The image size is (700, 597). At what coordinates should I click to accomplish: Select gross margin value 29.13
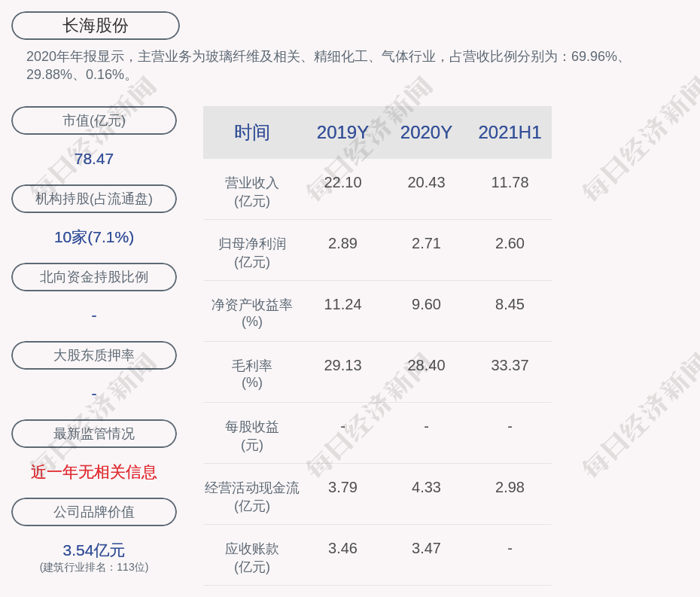pyautogui.click(x=342, y=365)
